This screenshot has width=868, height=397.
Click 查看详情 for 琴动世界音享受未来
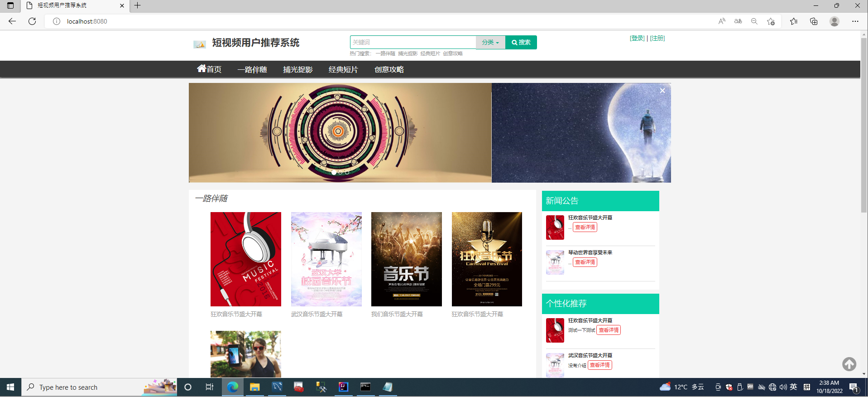[x=585, y=262]
